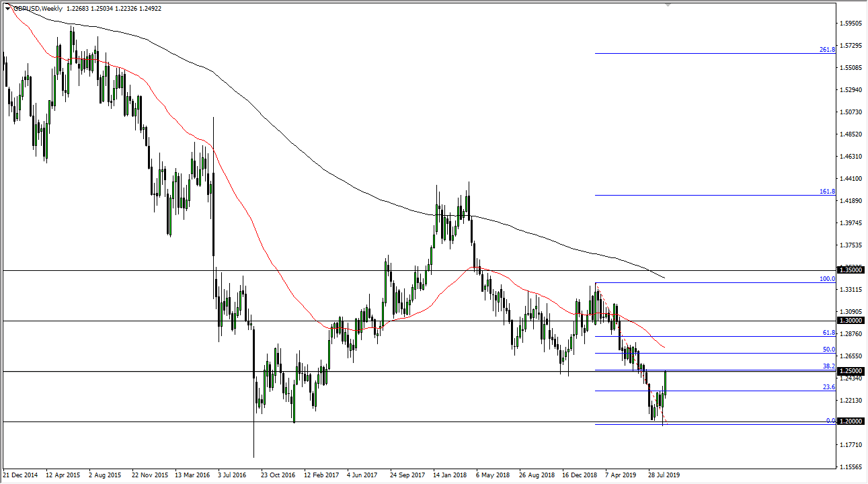Select the 161.8 Fibonacci extension line
This screenshot has width=868, height=484.
pos(706,196)
